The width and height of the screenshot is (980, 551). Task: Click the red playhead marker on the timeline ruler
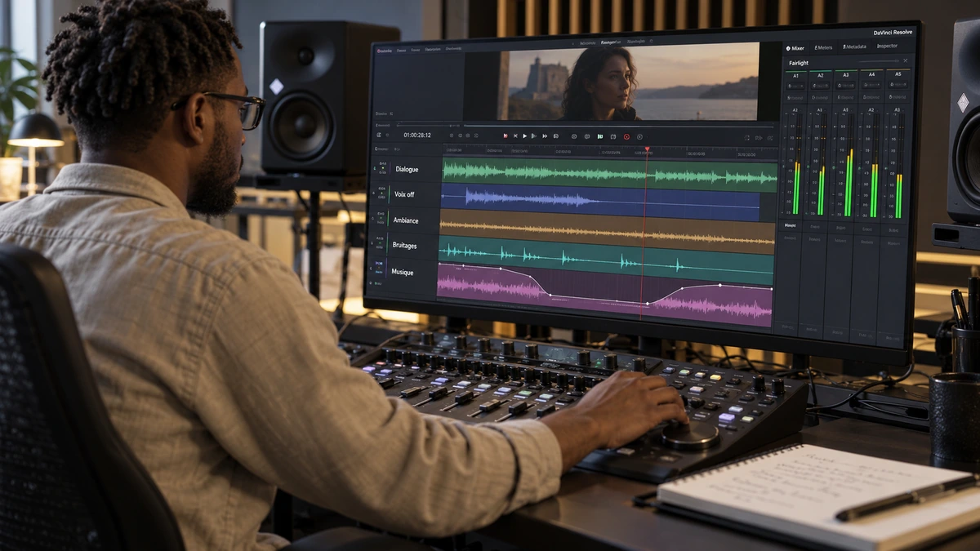647,149
